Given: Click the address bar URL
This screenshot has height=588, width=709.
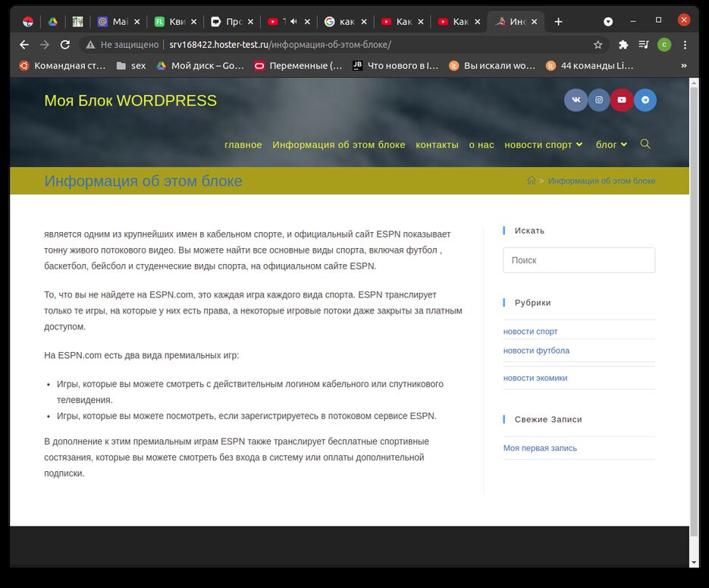Looking at the screenshot, I should coord(280,44).
